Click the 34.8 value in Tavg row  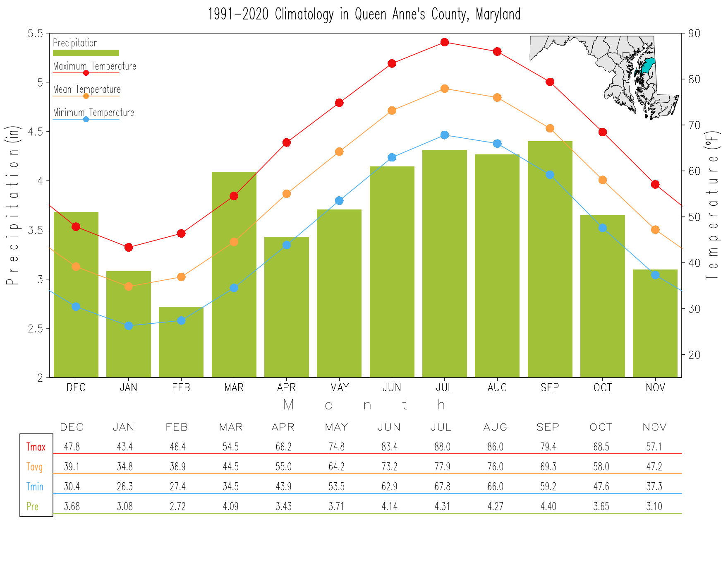[x=125, y=467]
